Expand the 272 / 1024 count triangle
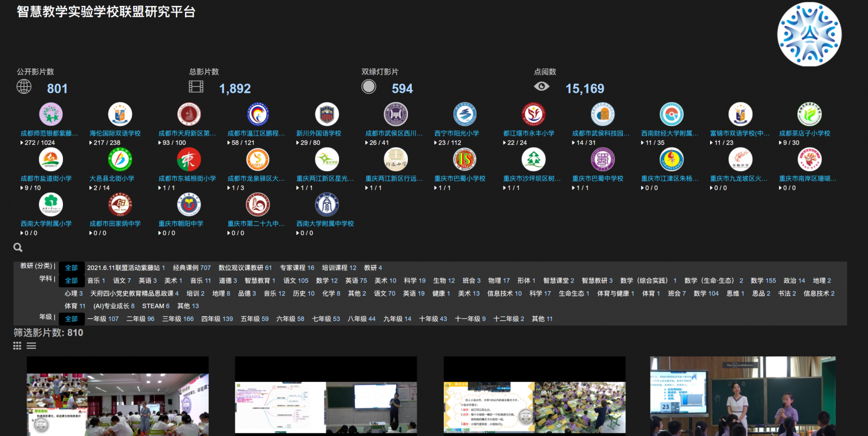 click(22, 143)
